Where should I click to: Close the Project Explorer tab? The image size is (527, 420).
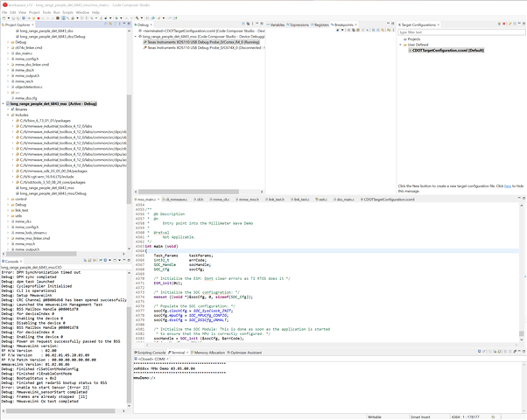[x=32, y=24]
